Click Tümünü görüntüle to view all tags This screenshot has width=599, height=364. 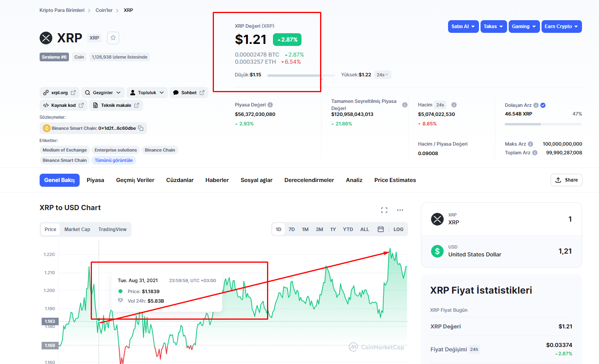pos(114,160)
